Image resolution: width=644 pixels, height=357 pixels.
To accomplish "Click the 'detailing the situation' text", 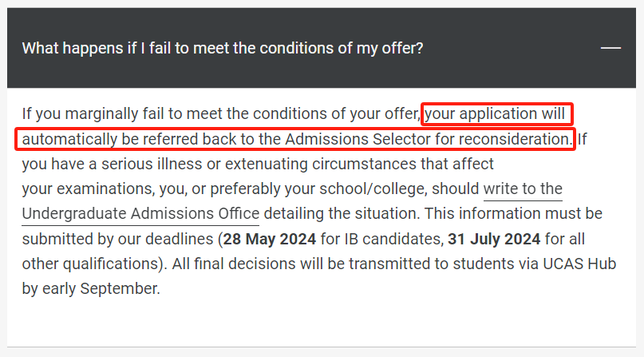I will (342, 214).
